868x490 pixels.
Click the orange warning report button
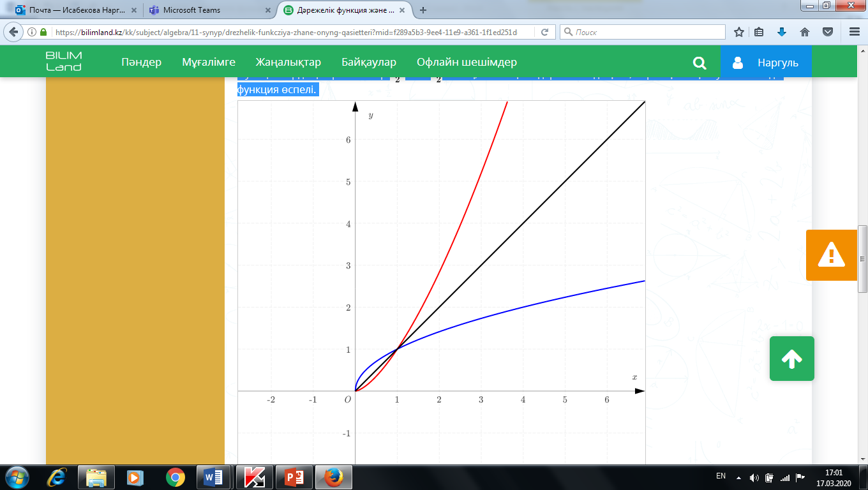832,255
